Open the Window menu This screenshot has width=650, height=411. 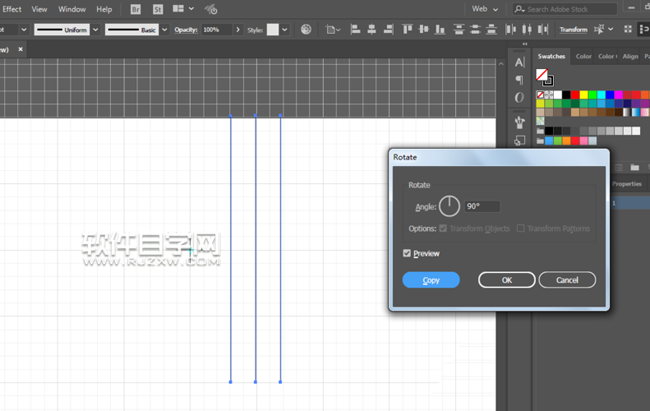tap(72, 9)
